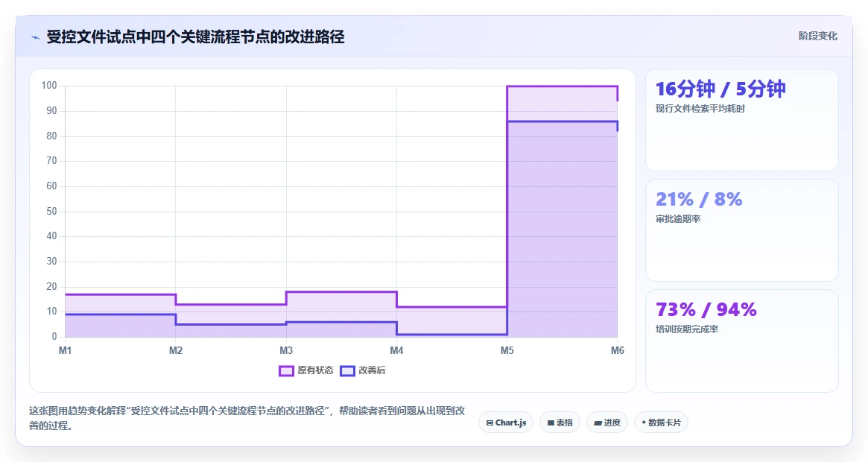The image size is (868, 462).
Task: Select the 数据卡片 tag chip
Action: [661, 423]
